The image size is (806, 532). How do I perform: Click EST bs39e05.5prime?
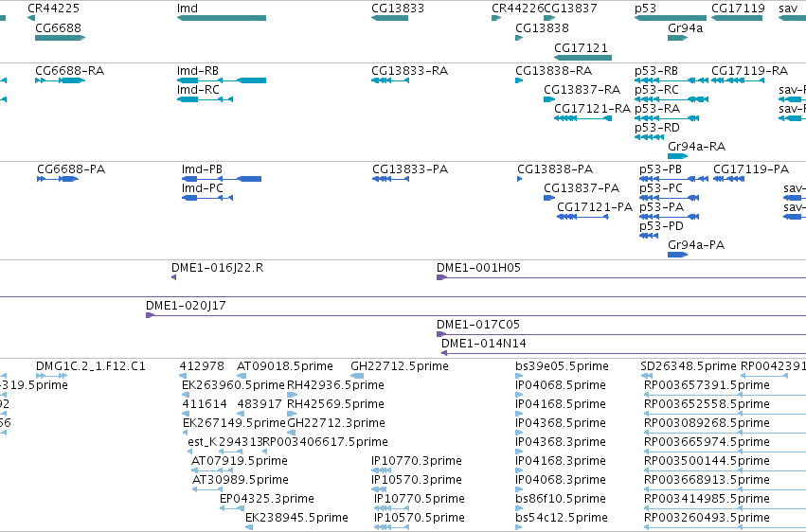click(x=519, y=376)
